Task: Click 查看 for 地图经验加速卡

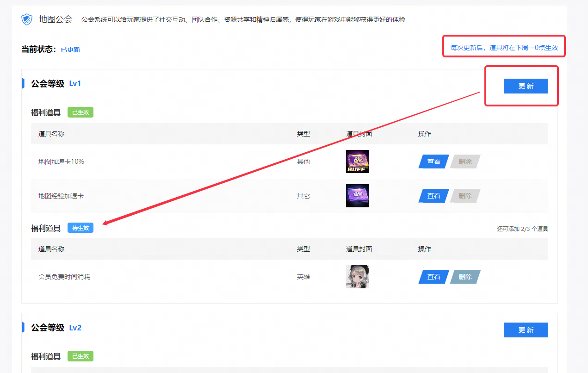Action: click(x=434, y=196)
